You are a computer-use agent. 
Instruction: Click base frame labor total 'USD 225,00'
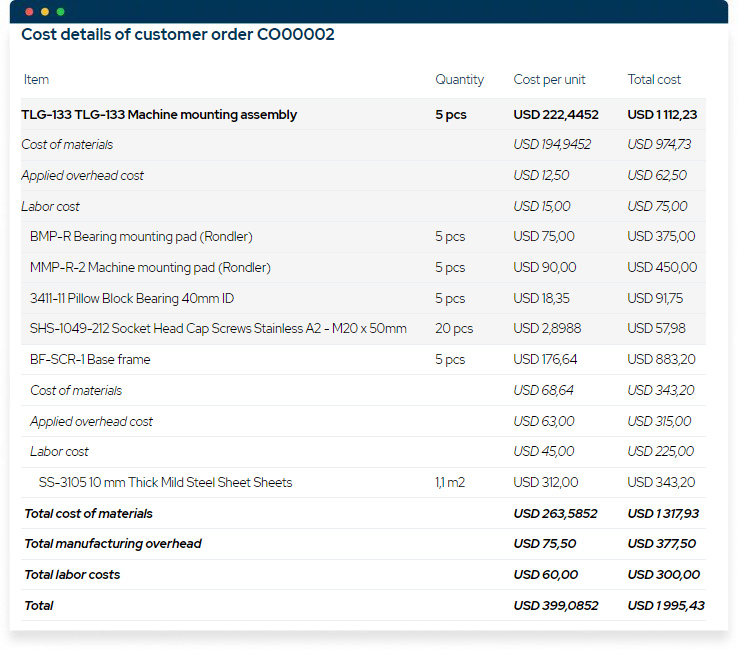pos(660,451)
